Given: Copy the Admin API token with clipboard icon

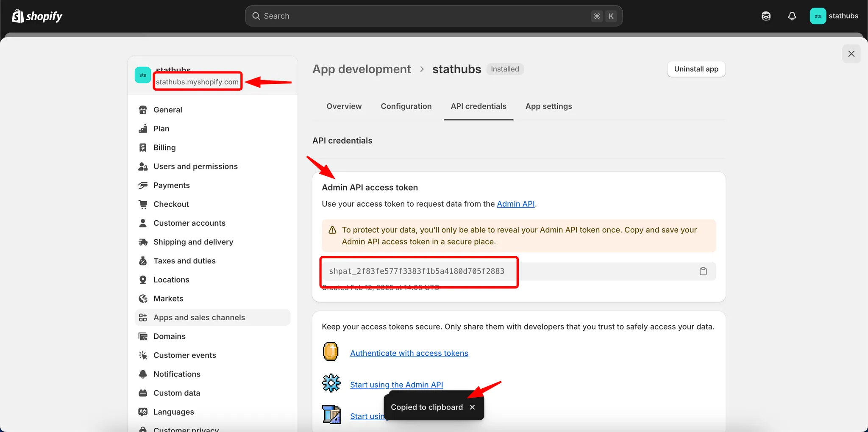Looking at the screenshot, I should tap(703, 271).
